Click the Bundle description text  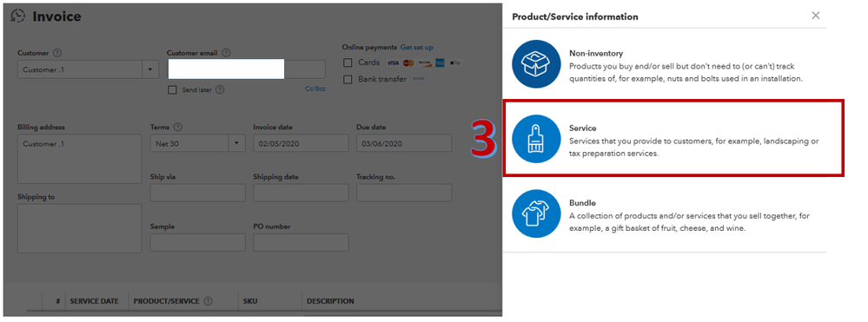tap(689, 222)
